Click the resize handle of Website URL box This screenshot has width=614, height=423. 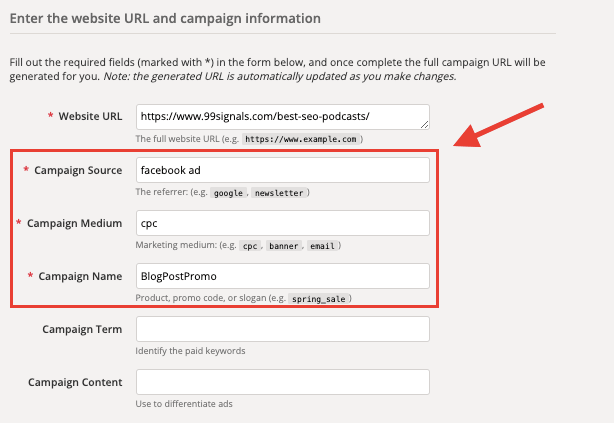tap(425, 126)
